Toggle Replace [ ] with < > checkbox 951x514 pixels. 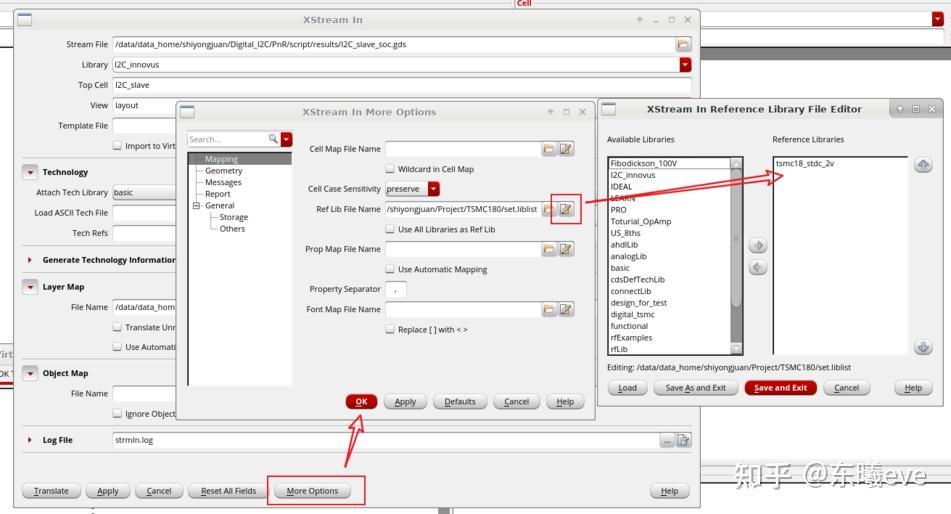point(390,329)
